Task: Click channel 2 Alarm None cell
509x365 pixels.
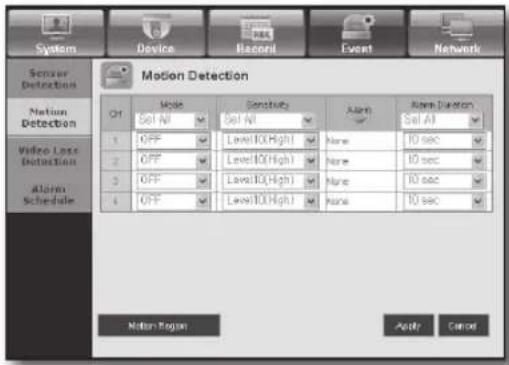Action: (x=360, y=161)
